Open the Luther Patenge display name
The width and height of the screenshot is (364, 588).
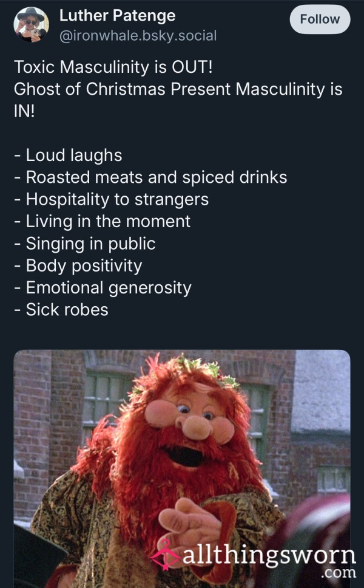pyautogui.click(x=117, y=15)
